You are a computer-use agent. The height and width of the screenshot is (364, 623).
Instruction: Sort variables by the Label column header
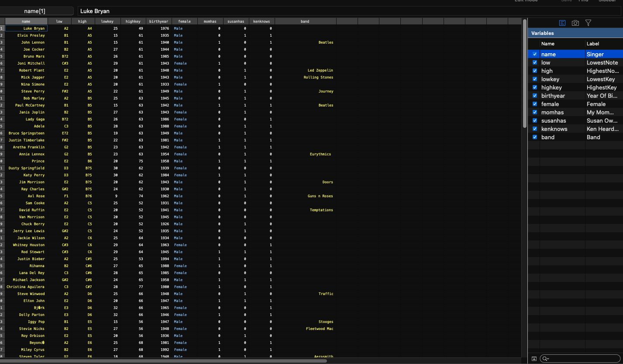(x=604, y=44)
